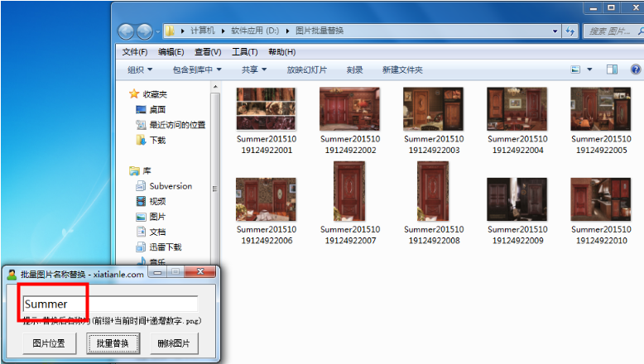Open the 文档 library

151,232
